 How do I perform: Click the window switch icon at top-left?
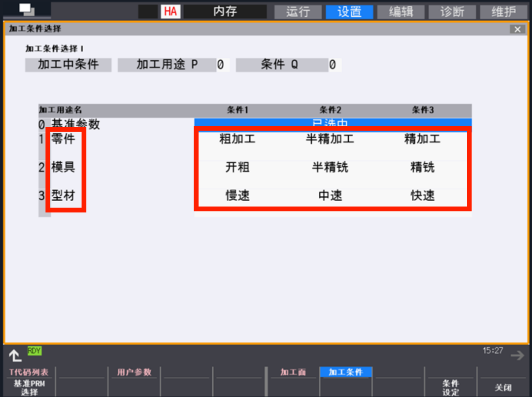[x=27, y=9]
